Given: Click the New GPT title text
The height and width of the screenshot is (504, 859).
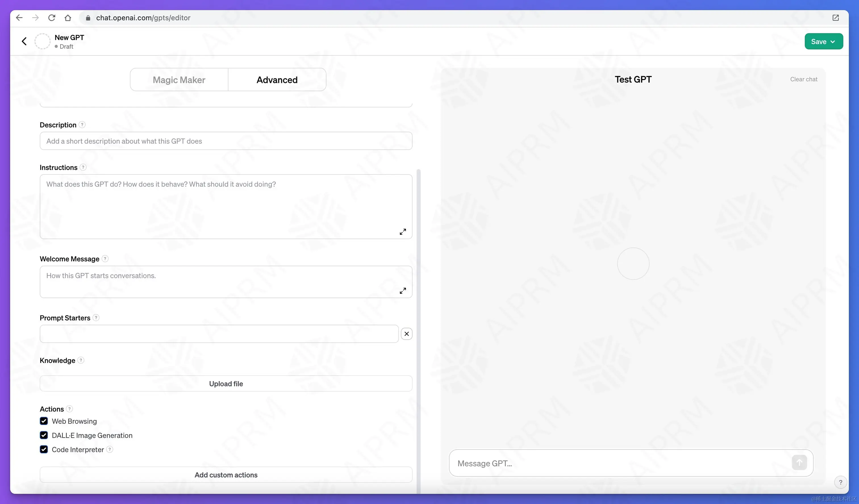Looking at the screenshot, I should click(x=69, y=38).
